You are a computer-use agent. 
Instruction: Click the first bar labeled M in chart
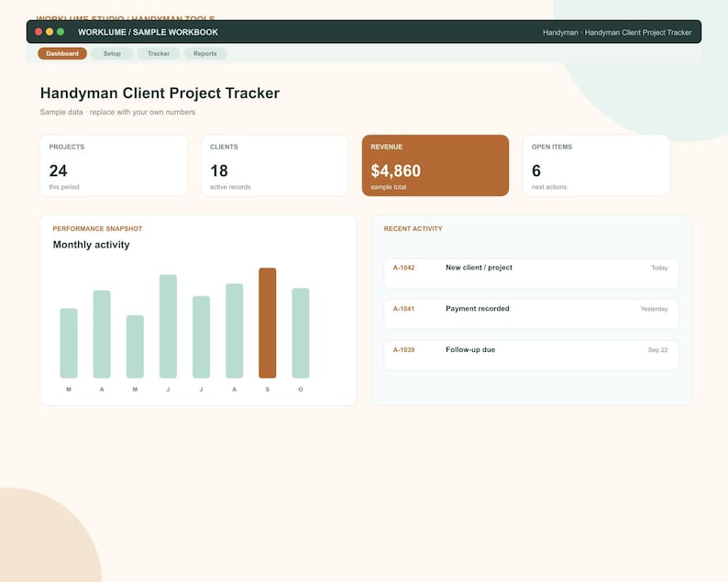pyautogui.click(x=69, y=343)
